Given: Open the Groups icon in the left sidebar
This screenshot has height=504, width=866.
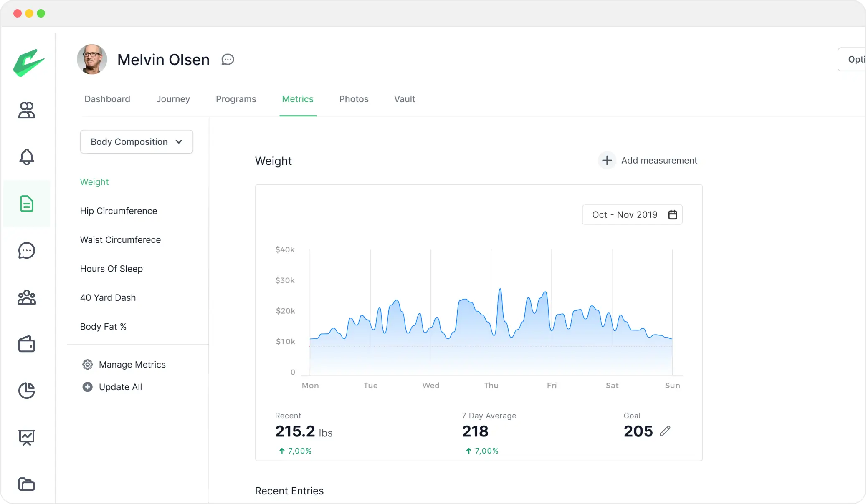Looking at the screenshot, I should 27,297.
